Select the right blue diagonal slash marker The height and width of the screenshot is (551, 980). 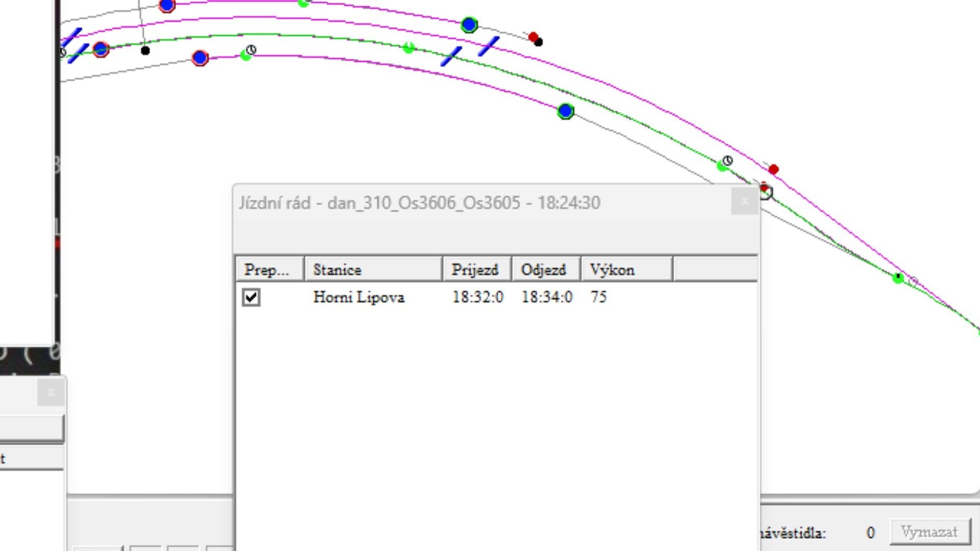pos(489,46)
